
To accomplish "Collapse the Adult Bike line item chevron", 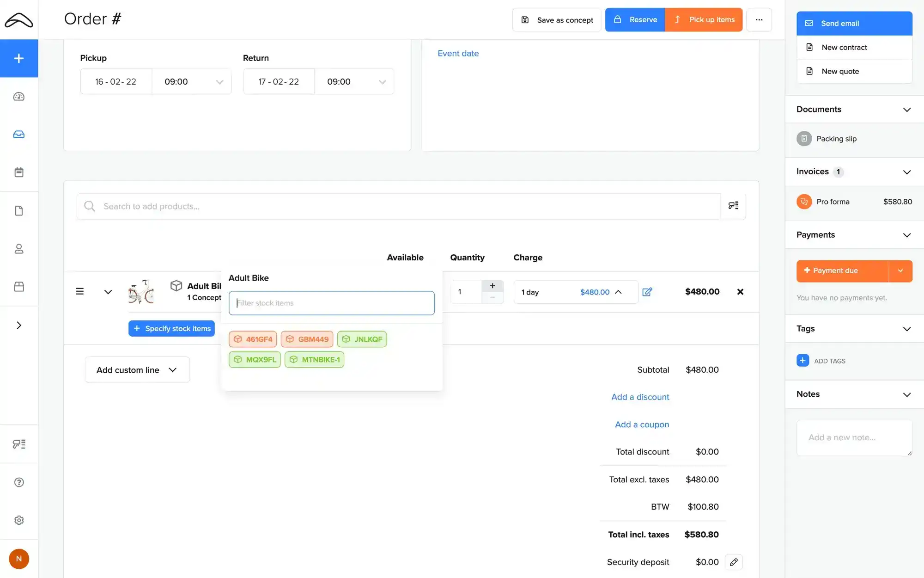I will [x=108, y=292].
